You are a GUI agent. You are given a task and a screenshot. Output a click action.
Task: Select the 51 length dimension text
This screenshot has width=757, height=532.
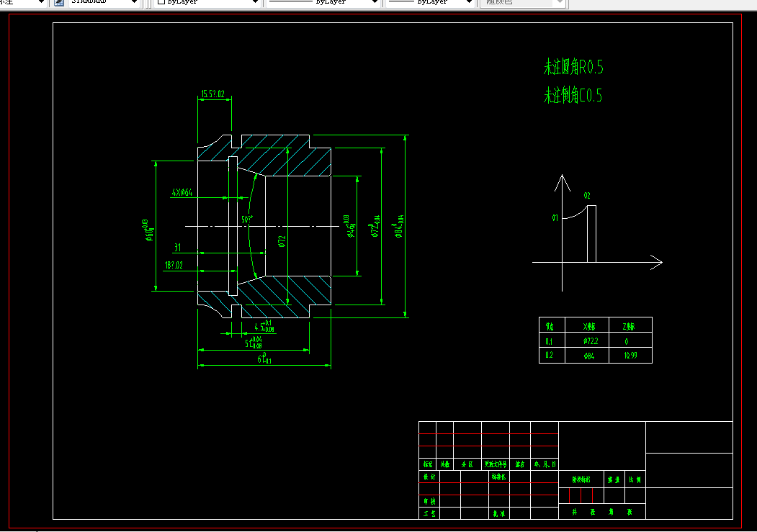[x=254, y=343]
